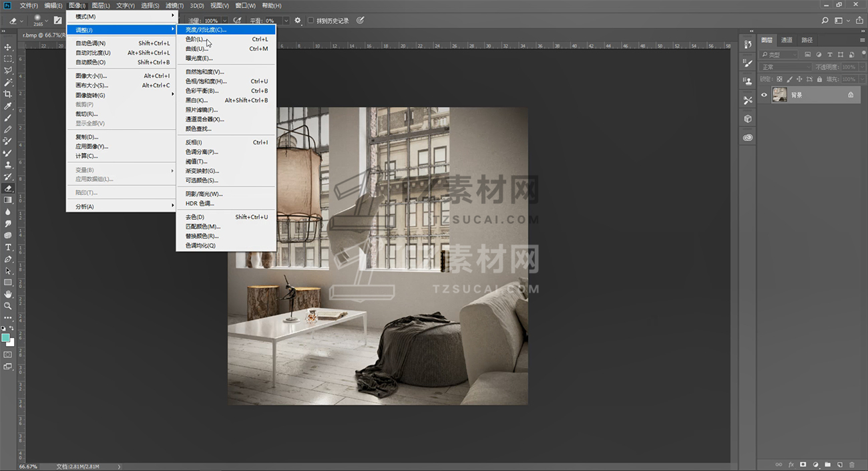Open the blend mode 正常 dropdown
The image size is (868, 471).
pos(785,67)
